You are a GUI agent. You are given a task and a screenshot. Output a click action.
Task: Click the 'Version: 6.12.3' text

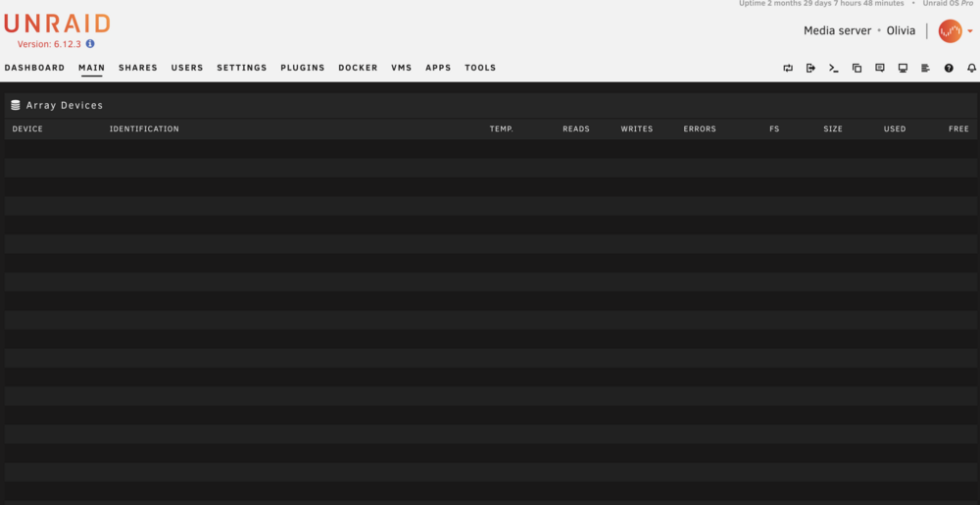click(x=49, y=44)
